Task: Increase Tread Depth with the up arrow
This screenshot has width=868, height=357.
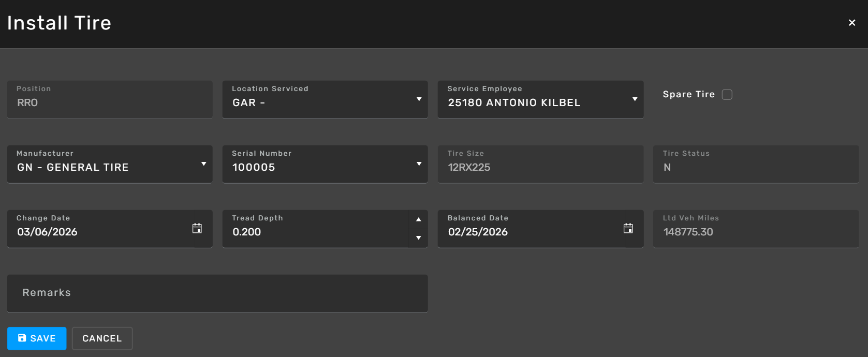Action: click(418, 220)
